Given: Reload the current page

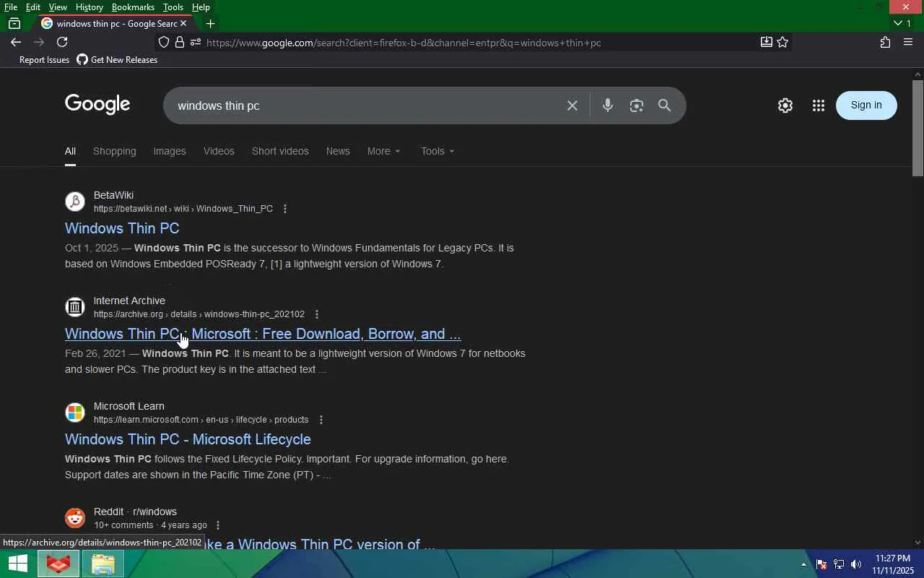Looking at the screenshot, I should (x=62, y=42).
